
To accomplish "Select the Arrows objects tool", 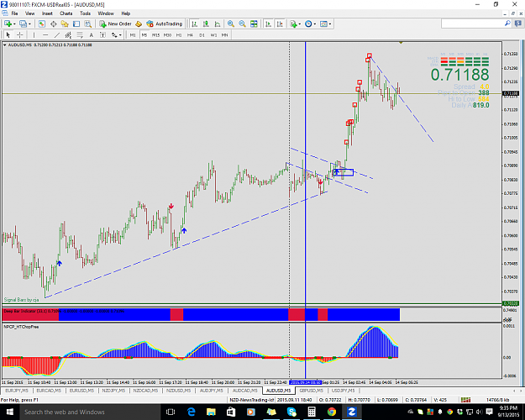I will click(114, 34).
